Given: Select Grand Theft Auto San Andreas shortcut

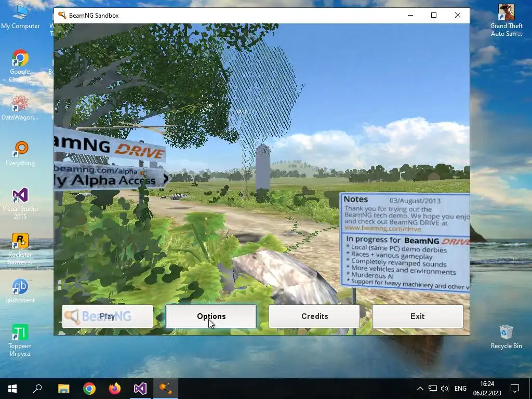Looking at the screenshot, I should point(506,20).
